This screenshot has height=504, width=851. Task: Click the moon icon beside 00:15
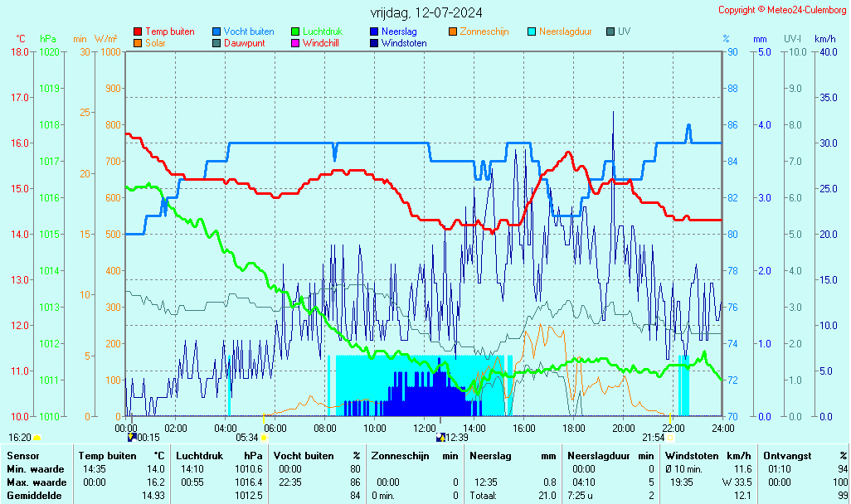coord(132,437)
